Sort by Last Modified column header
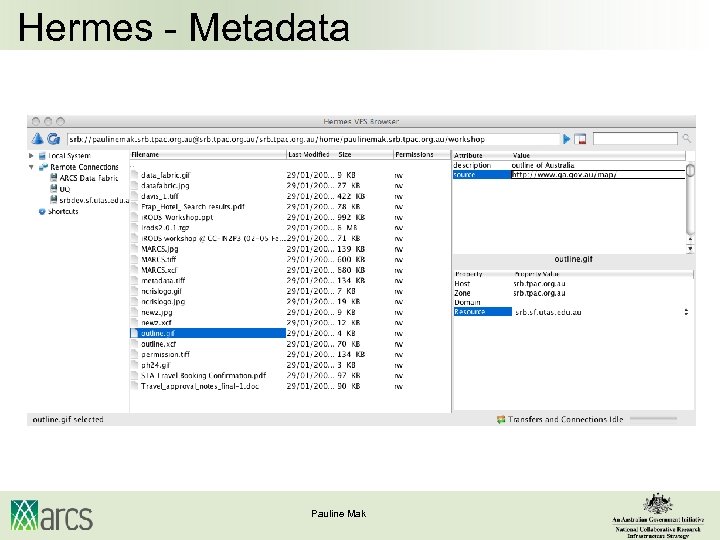The height and width of the screenshot is (540, 720). coord(309,155)
